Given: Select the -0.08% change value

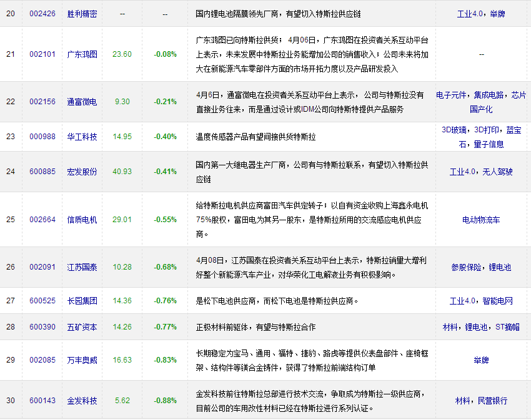Looking at the screenshot, I should pos(166,54).
